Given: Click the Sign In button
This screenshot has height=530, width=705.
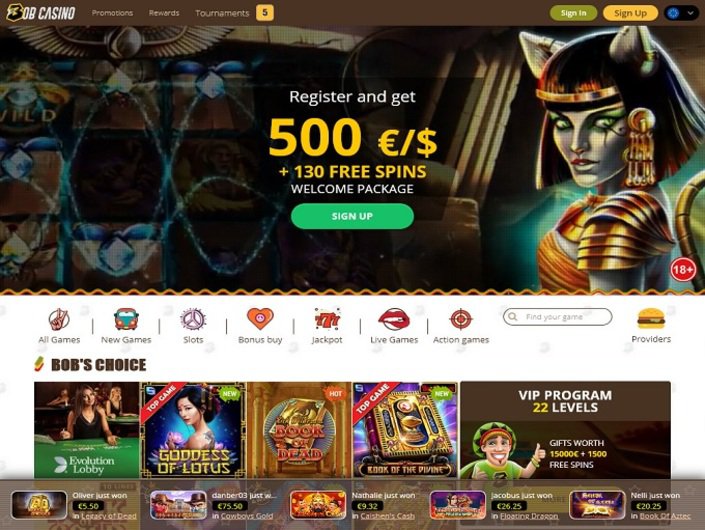Looking at the screenshot, I should 573,13.
